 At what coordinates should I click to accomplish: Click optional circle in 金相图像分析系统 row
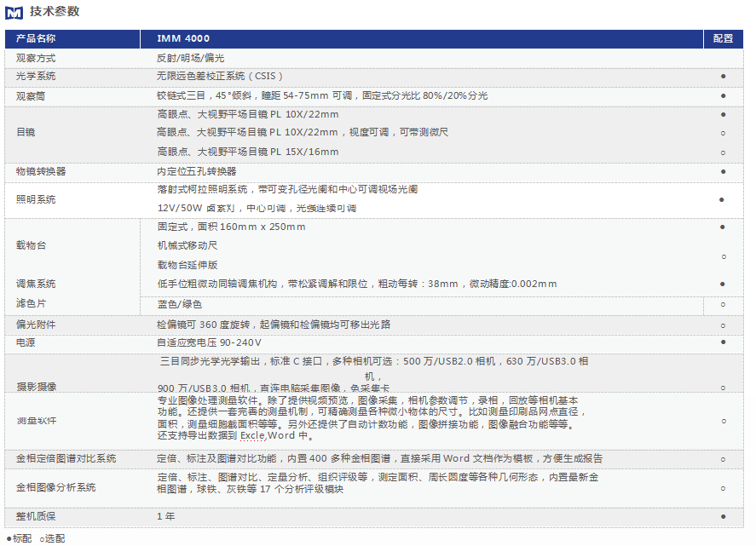coord(724,489)
